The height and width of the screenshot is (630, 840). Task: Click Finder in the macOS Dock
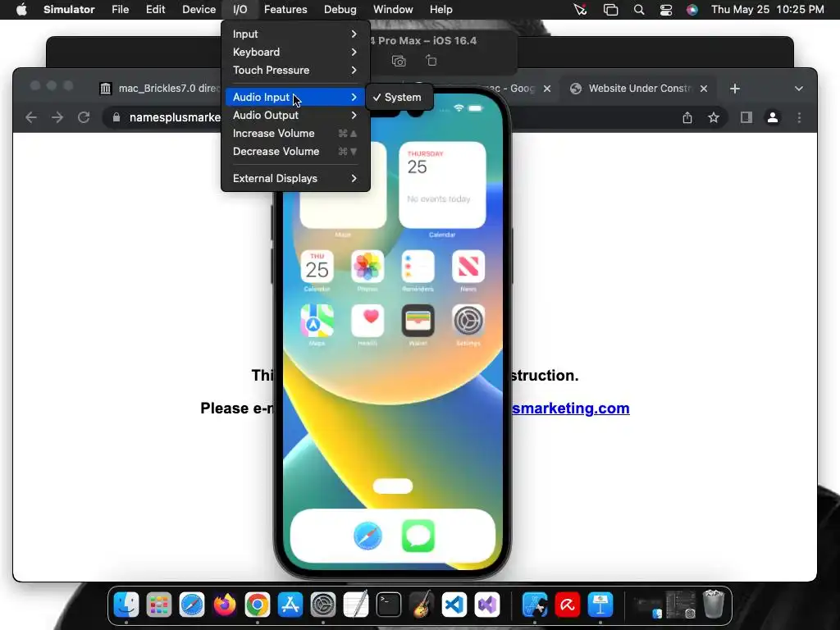[x=126, y=605]
